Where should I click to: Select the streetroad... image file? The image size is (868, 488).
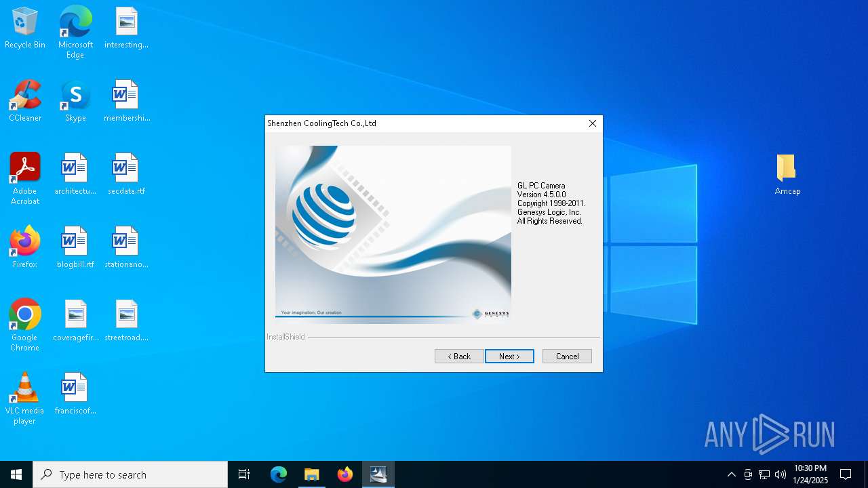(x=126, y=321)
